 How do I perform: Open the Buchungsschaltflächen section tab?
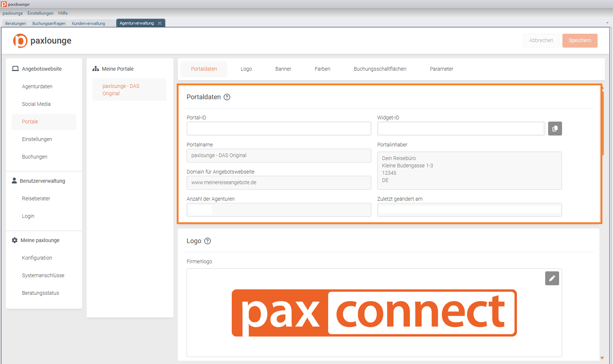click(x=380, y=69)
